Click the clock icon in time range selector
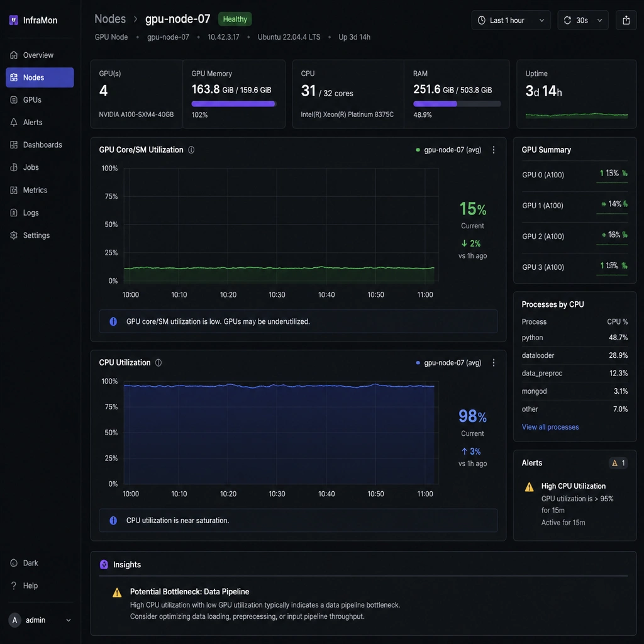The width and height of the screenshot is (644, 644). pos(482,21)
